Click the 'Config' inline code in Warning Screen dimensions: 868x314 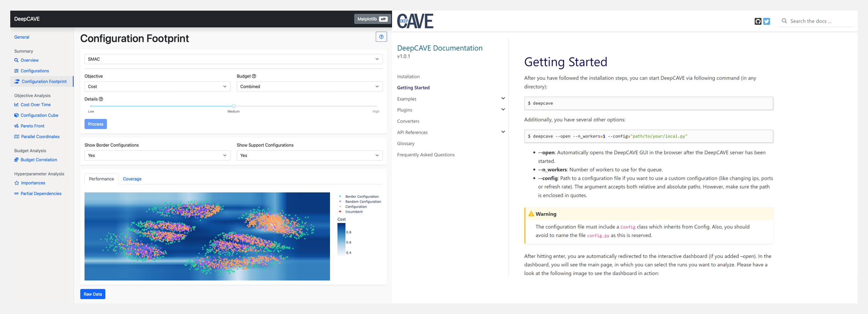(x=628, y=227)
